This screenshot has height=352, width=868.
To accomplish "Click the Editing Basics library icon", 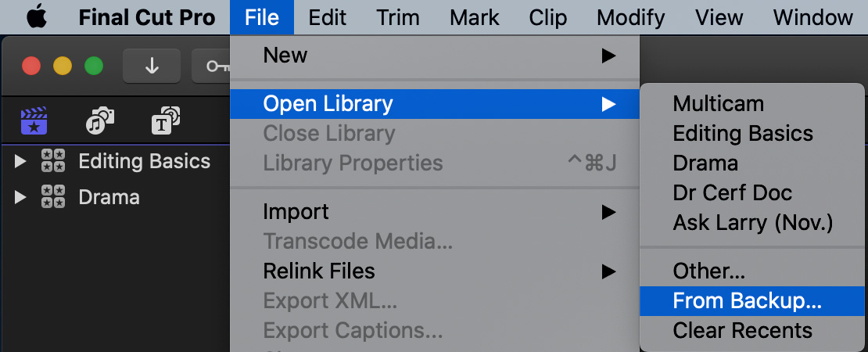I will pyautogui.click(x=53, y=161).
